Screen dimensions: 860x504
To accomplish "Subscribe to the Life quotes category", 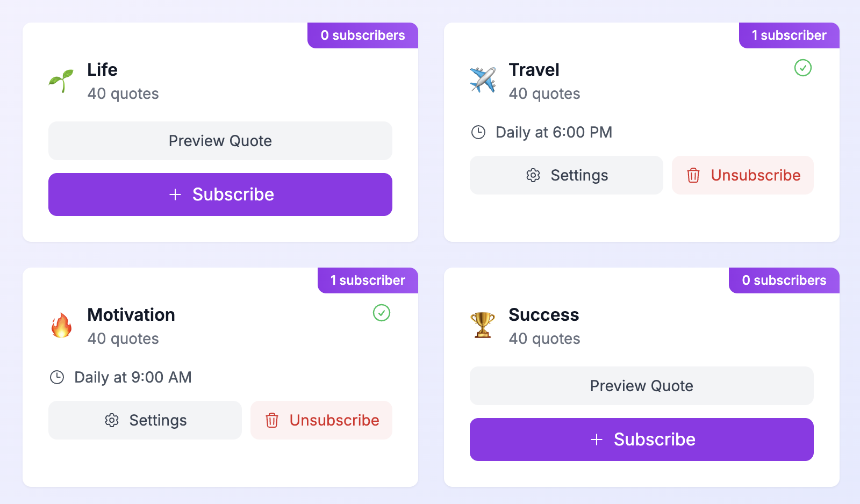I will [220, 195].
